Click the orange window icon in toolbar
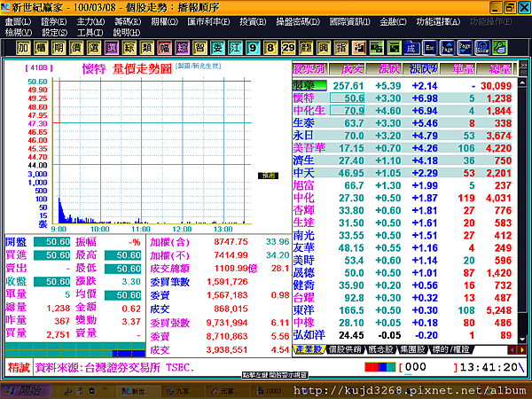Image resolution: width=532 pixels, height=399 pixels. click(x=358, y=48)
